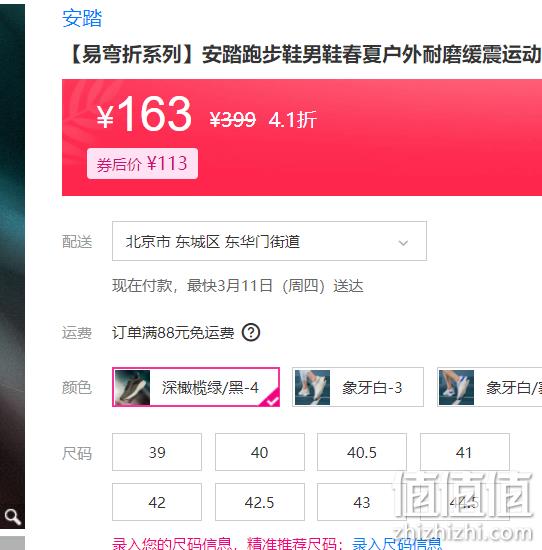Image resolution: width=542 pixels, height=550 pixels.
Task: Open the shipping fee help question-mark icon
Action: [x=251, y=332]
